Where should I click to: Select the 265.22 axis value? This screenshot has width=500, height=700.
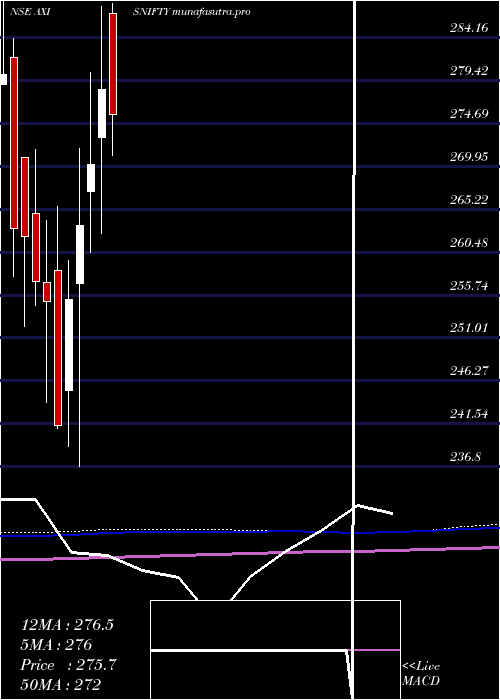[x=469, y=200]
